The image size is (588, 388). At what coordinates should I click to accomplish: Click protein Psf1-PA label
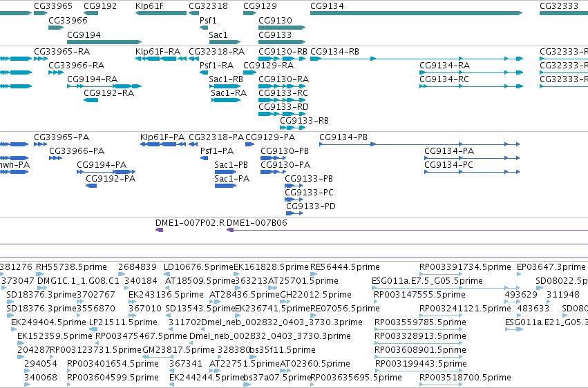217,151
